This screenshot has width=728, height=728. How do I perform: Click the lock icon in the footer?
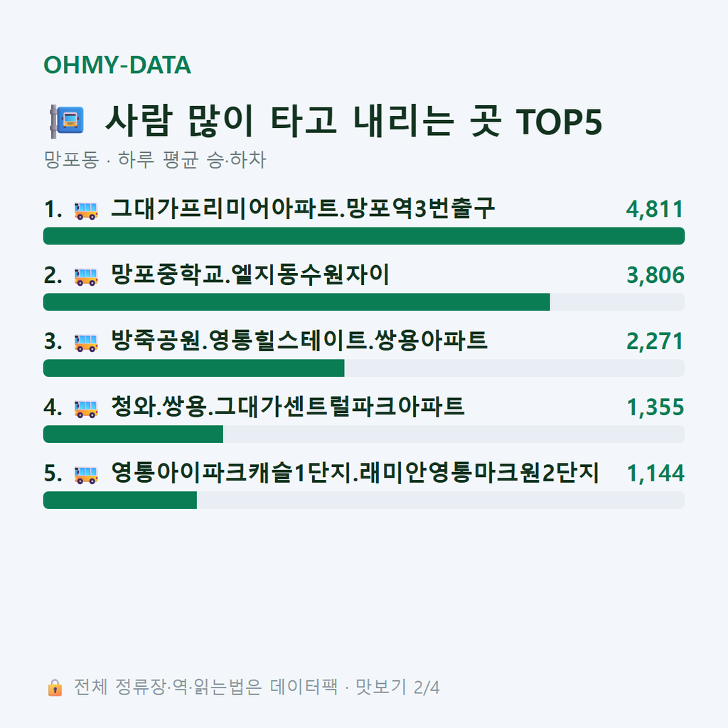[x=55, y=687]
